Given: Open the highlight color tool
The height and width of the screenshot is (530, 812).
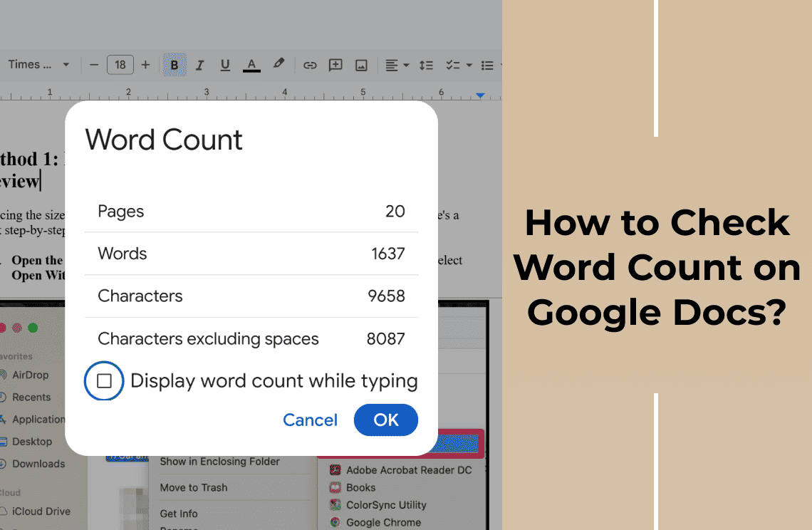Looking at the screenshot, I should tap(279, 65).
